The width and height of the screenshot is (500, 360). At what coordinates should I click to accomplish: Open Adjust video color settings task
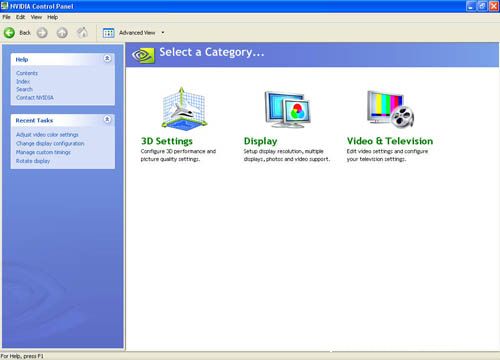coord(47,135)
